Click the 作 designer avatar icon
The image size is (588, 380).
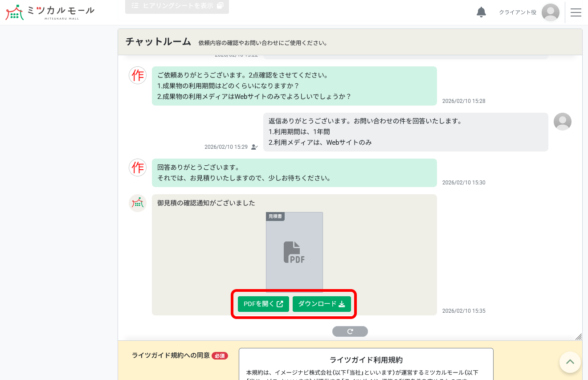coord(138,75)
